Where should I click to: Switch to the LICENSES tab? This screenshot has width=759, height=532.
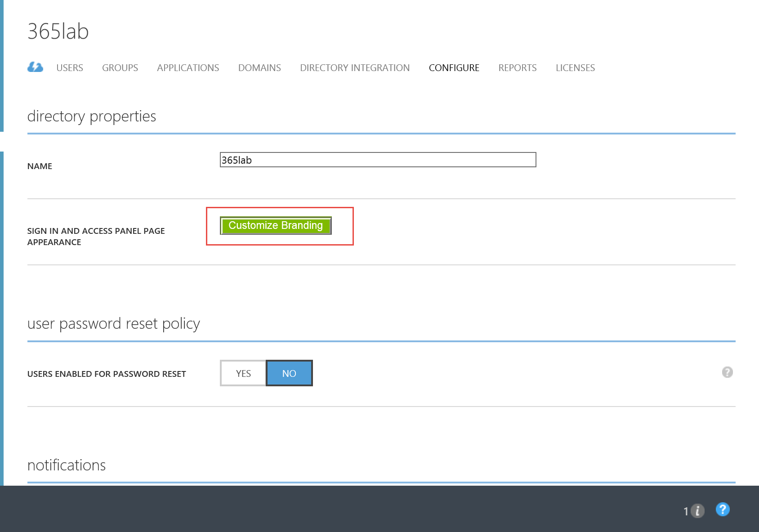[x=575, y=68]
